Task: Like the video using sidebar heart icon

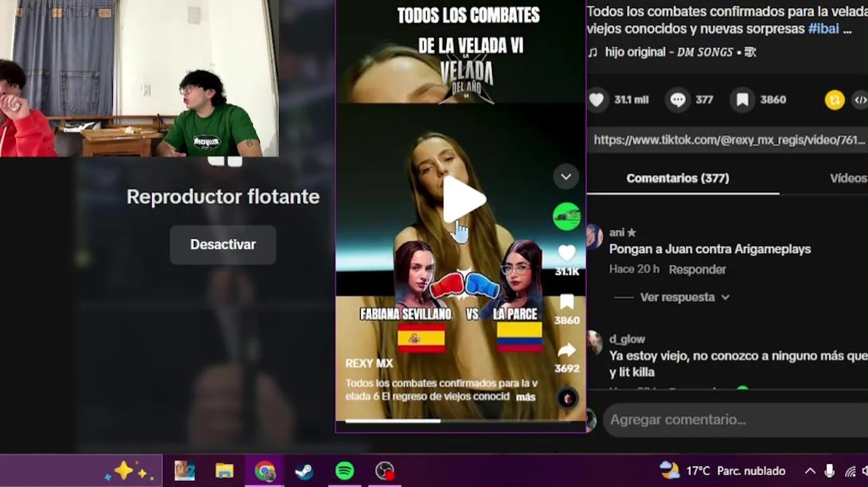Action: pos(566,253)
